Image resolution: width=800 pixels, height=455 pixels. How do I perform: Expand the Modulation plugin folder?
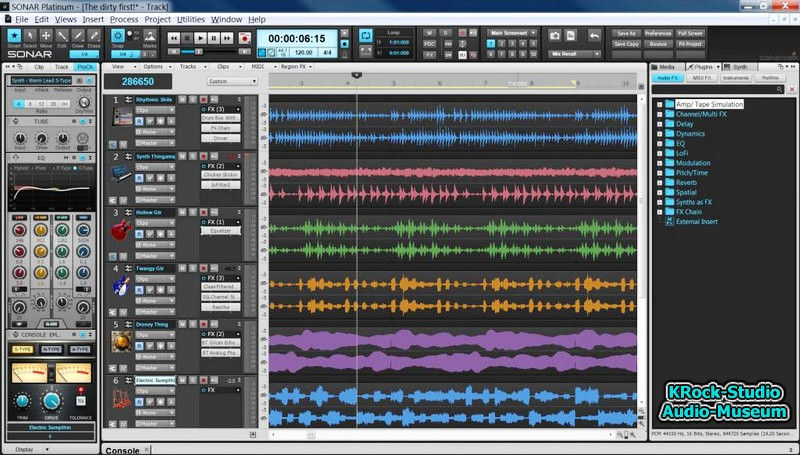point(659,163)
